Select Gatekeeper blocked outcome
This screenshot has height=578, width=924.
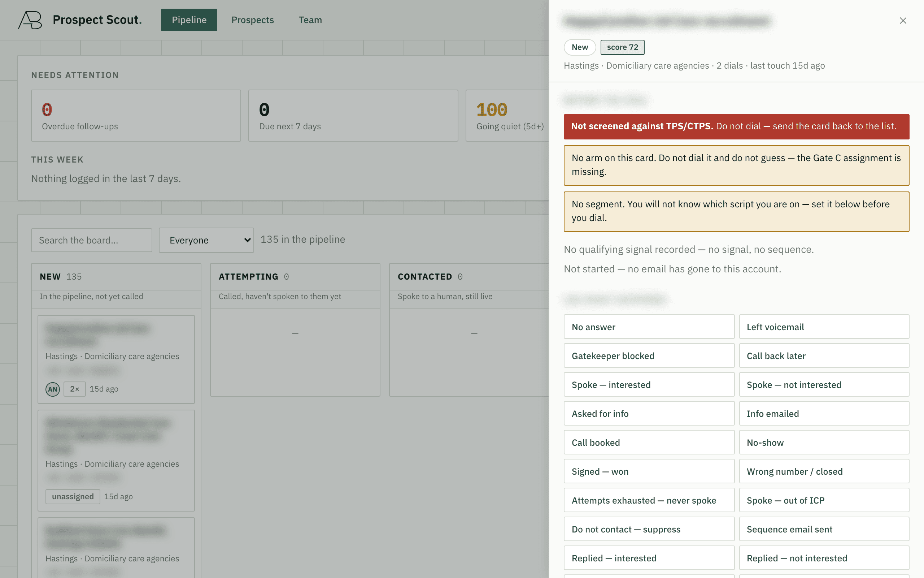[x=649, y=356]
